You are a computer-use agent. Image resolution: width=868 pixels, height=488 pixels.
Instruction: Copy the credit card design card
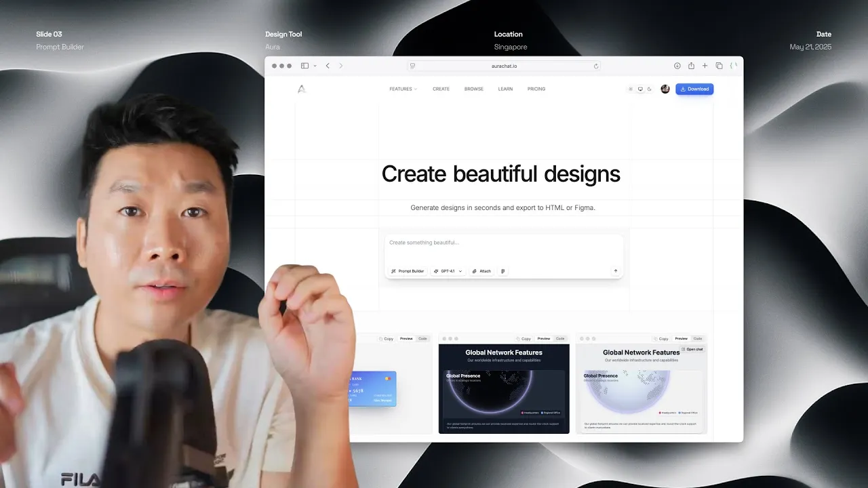(386, 338)
